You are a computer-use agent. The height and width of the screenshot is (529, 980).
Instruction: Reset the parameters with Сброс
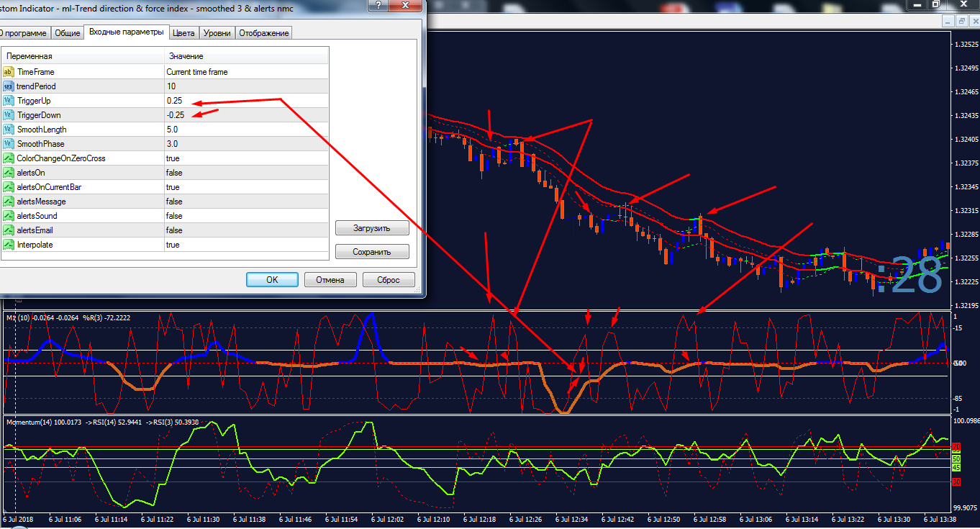(389, 280)
